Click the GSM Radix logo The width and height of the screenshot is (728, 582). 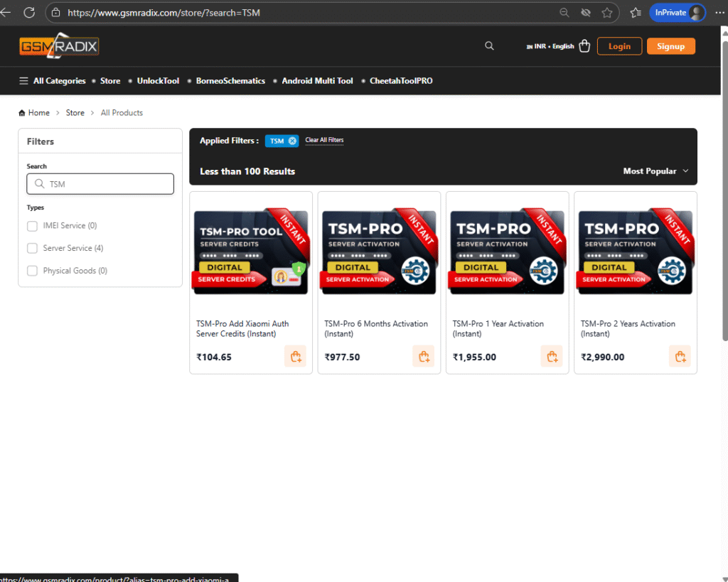point(59,46)
